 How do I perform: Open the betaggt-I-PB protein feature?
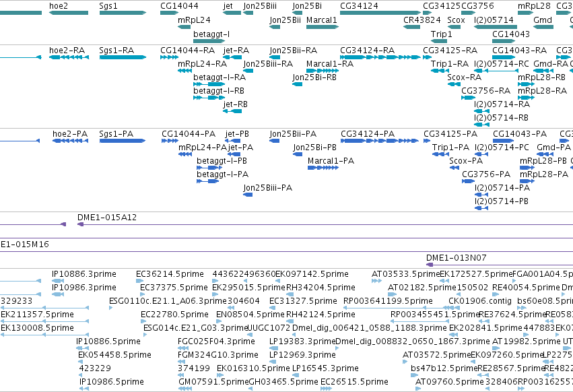(209, 168)
